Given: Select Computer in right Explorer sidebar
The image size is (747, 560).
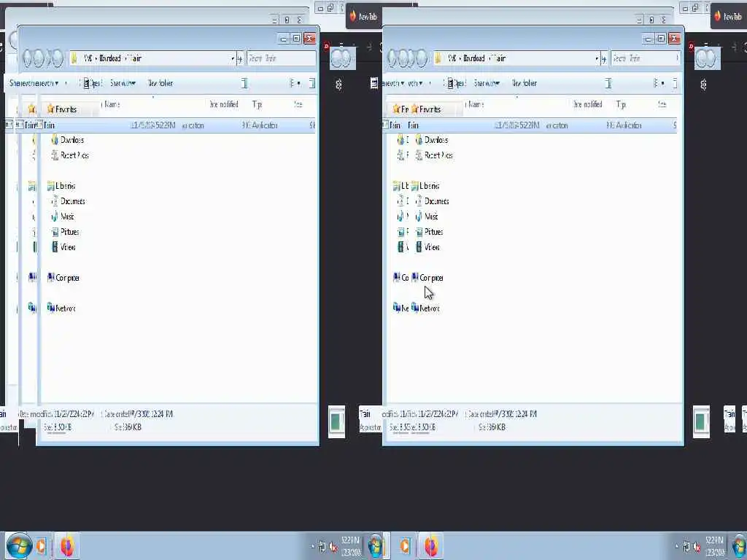Looking at the screenshot, I should [x=427, y=278].
